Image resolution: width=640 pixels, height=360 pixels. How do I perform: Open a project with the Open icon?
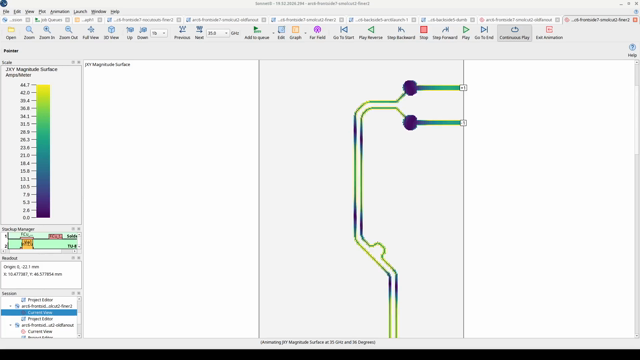[11, 33]
